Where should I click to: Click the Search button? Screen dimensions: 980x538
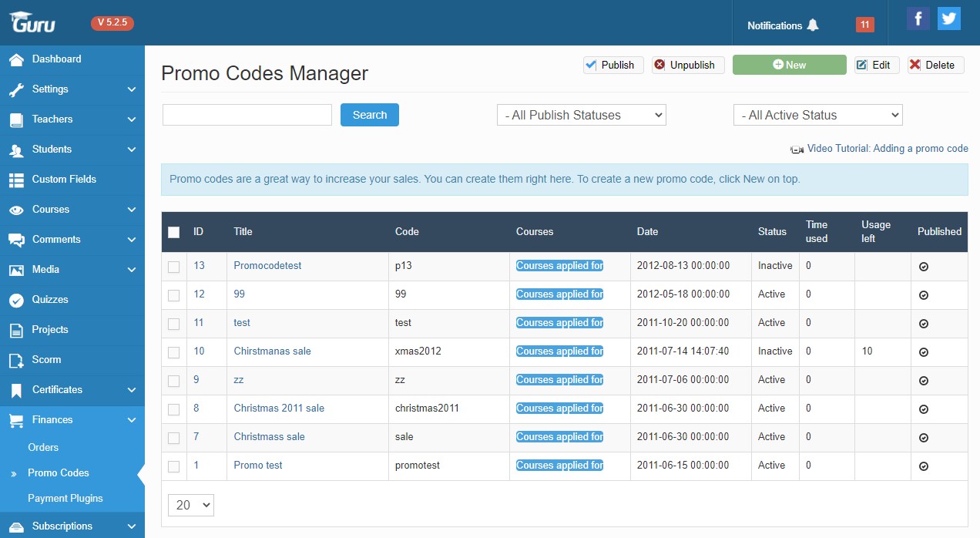[x=370, y=115]
